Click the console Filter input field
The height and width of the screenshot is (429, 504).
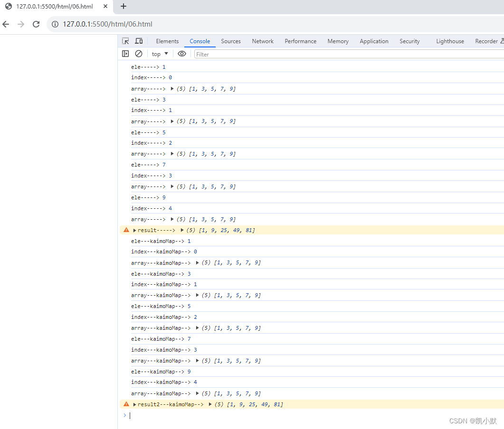349,54
